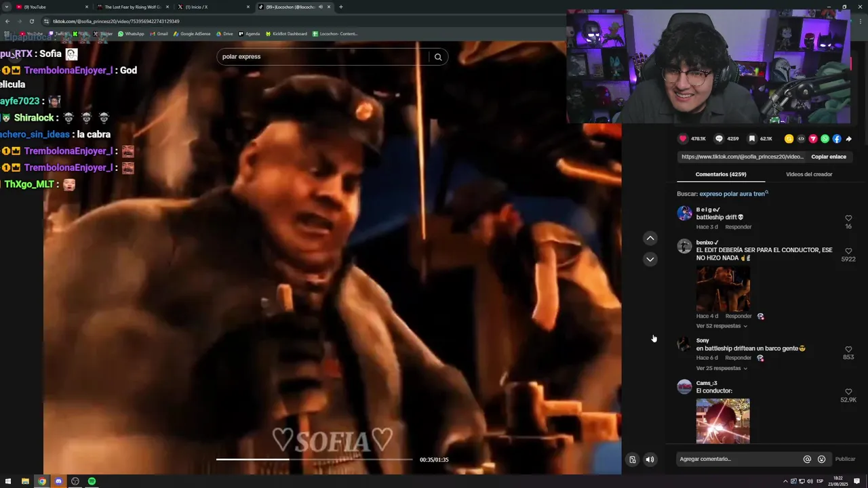The height and width of the screenshot is (488, 868).
Task: Open the Google AdSense bookmark
Action: (x=192, y=33)
